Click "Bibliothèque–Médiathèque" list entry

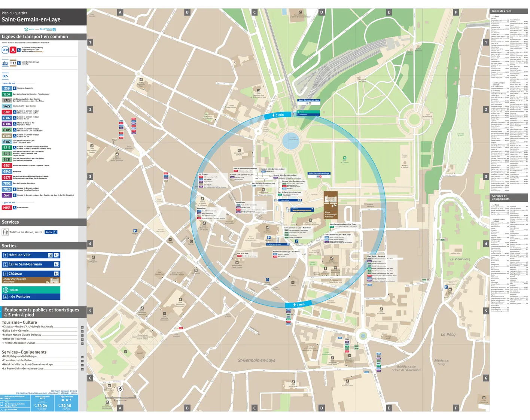click(19, 356)
